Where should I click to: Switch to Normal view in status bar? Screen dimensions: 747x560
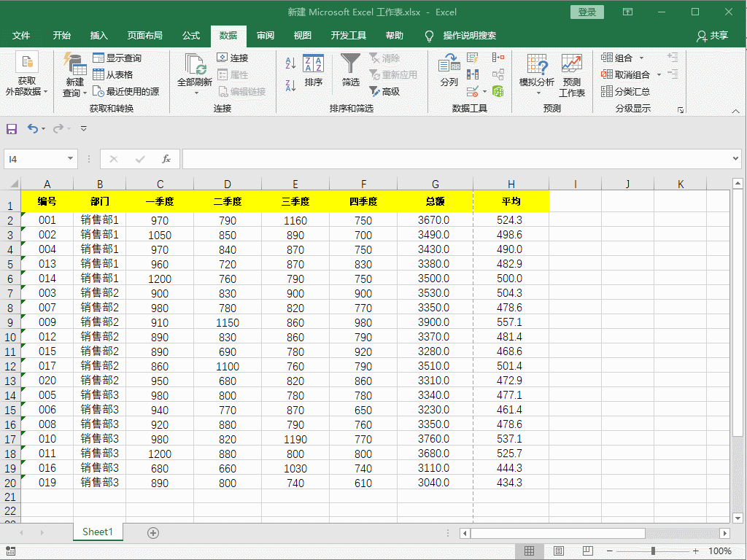pos(529,551)
